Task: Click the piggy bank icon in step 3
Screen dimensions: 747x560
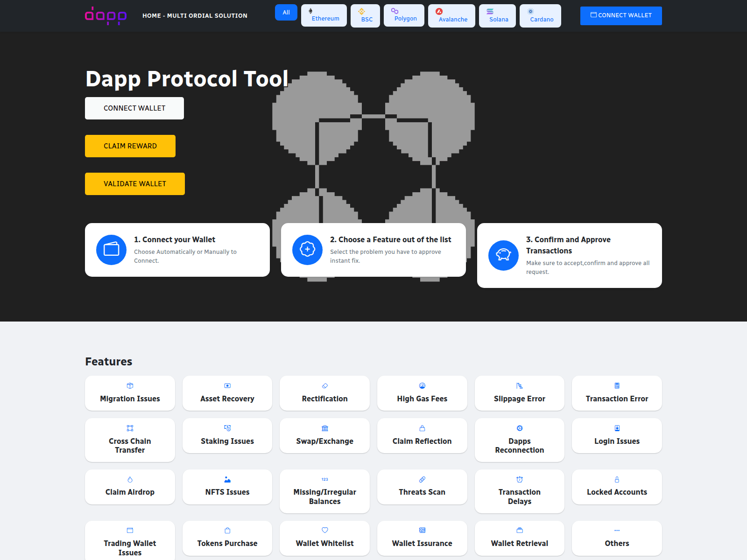Action: click(503, 255)
